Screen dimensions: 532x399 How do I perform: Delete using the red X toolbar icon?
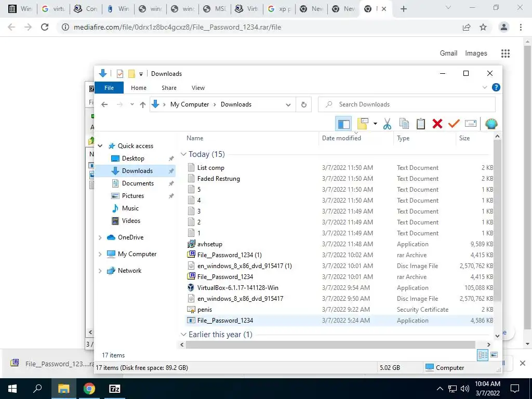(437, 124)
